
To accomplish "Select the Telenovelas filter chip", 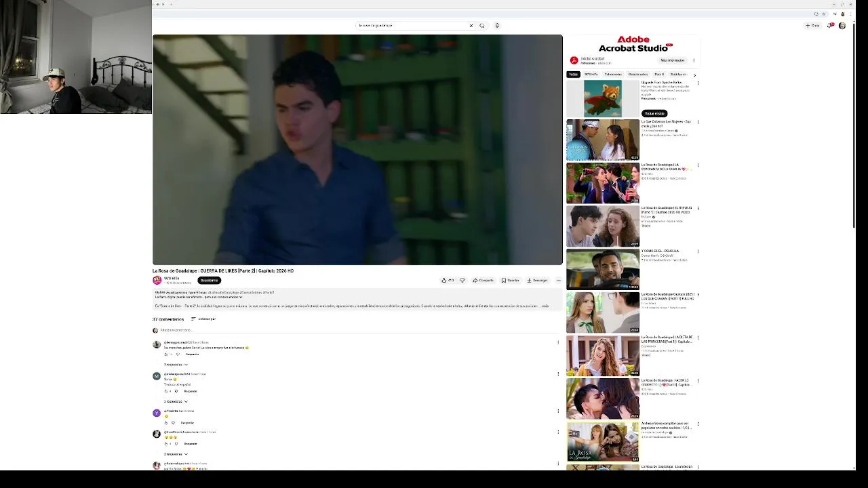I will (613, 75).
